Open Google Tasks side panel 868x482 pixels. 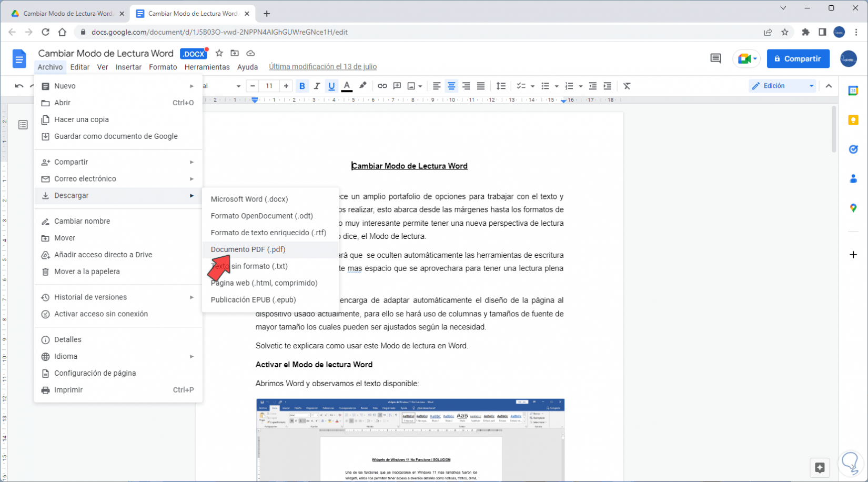point(853,149)
